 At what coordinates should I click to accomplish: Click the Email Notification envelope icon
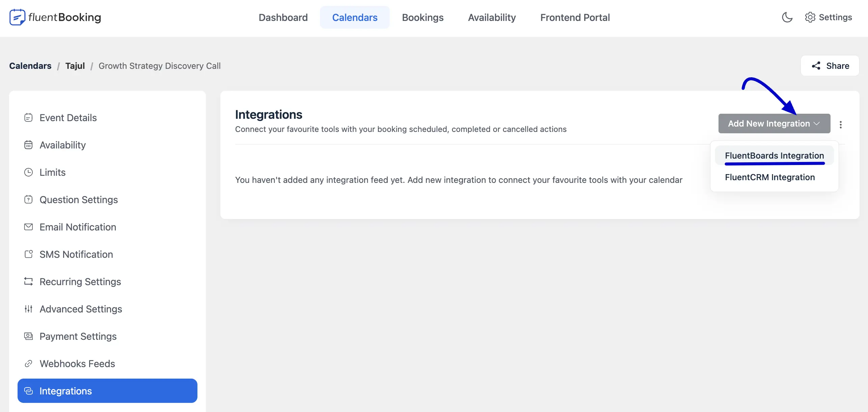(28, 227)
